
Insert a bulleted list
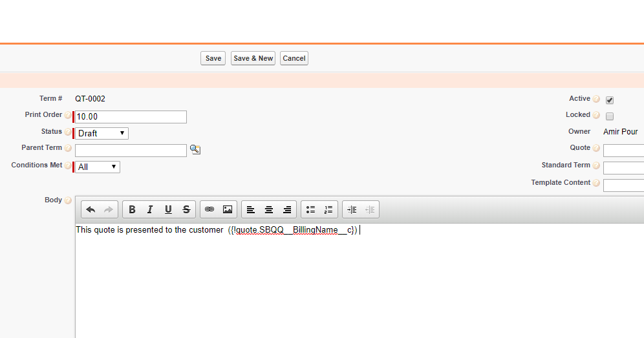click(310, 210)
